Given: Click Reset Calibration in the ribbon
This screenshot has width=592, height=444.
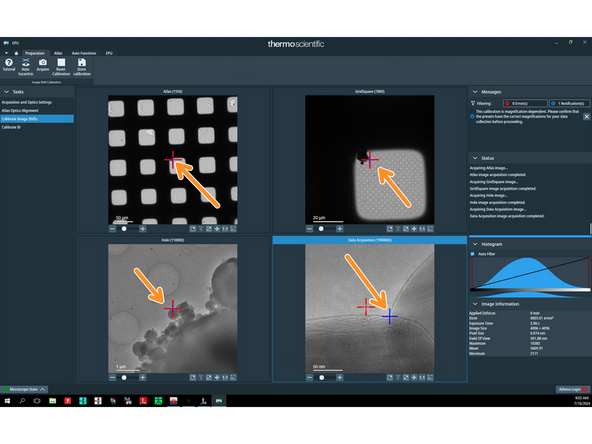Looking at the screenshot, I should 61,66.
